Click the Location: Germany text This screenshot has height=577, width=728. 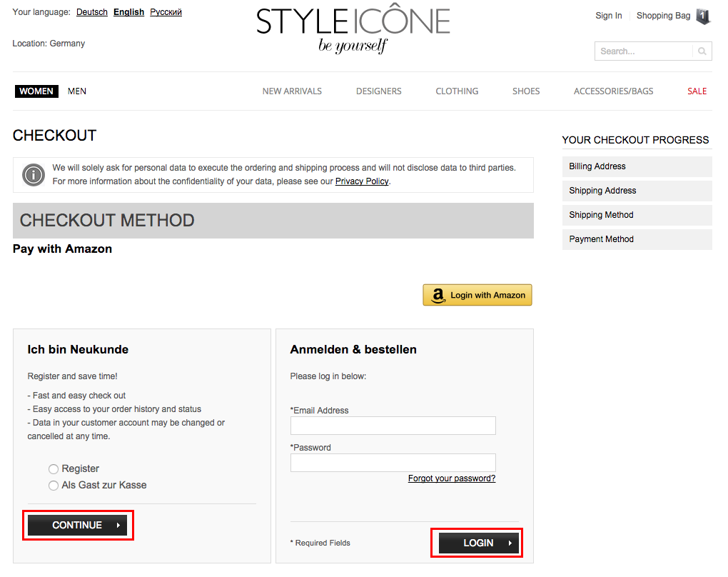tap(49, 44)
